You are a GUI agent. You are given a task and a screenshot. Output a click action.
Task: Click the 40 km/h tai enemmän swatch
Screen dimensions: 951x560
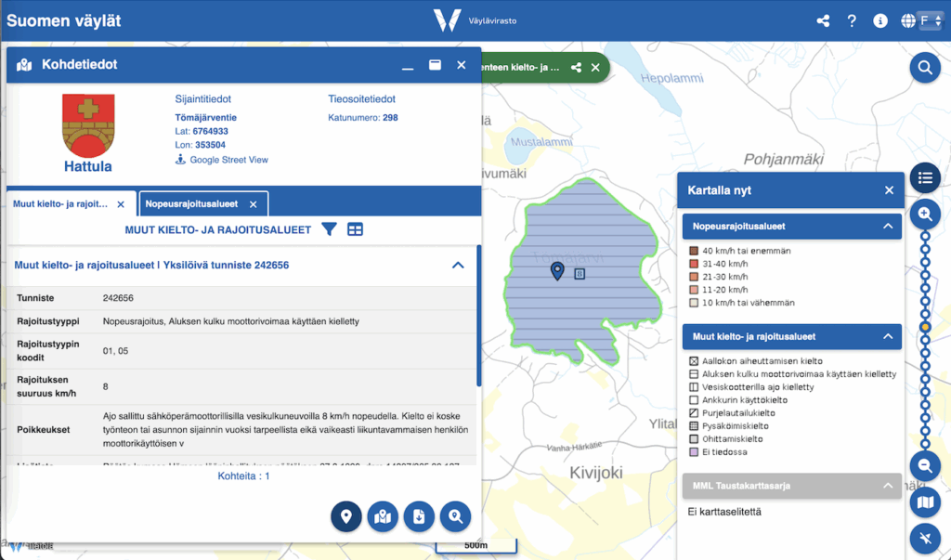tap(693, 251)
